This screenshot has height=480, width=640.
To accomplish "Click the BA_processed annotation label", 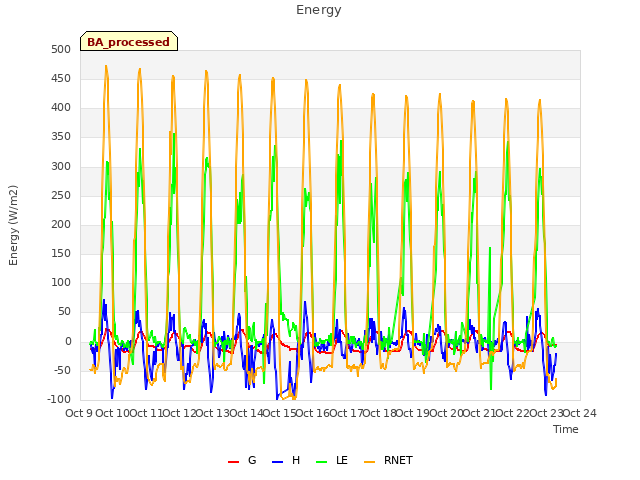I will 129,42.
